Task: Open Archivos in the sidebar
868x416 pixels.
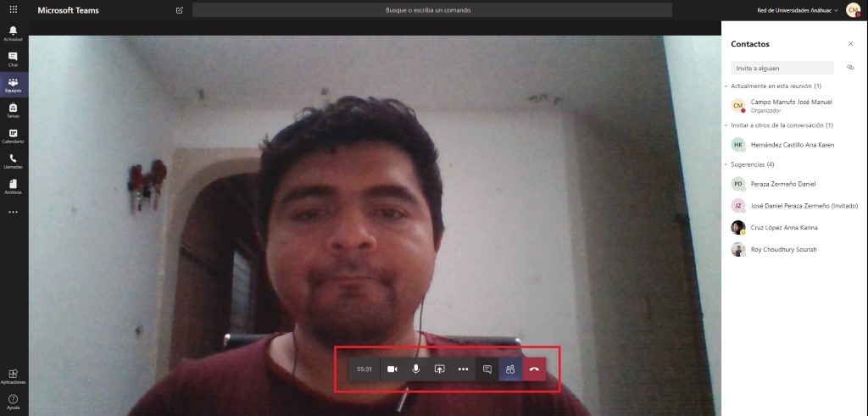Action: pyautogui.click(x=13, y=186)
